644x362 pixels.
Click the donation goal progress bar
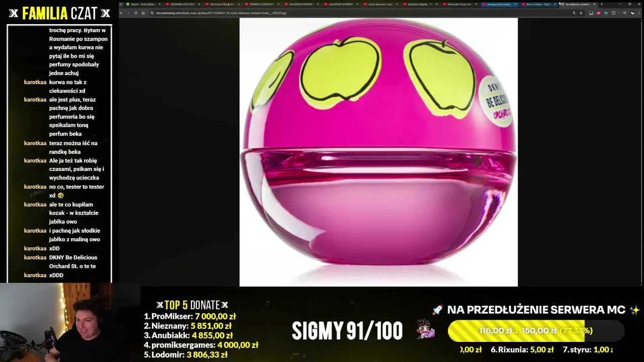pyautogui.click(x=536, y=331)
